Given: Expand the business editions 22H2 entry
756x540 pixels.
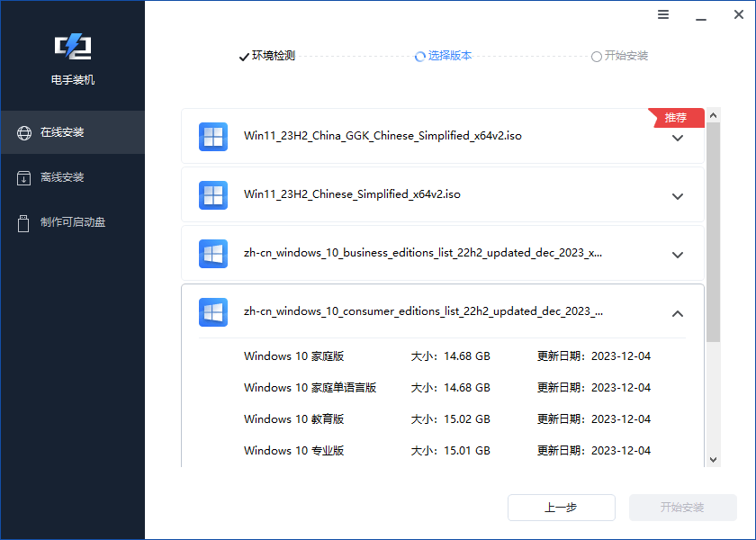Looking at the screenshot, I should point(678,255).
